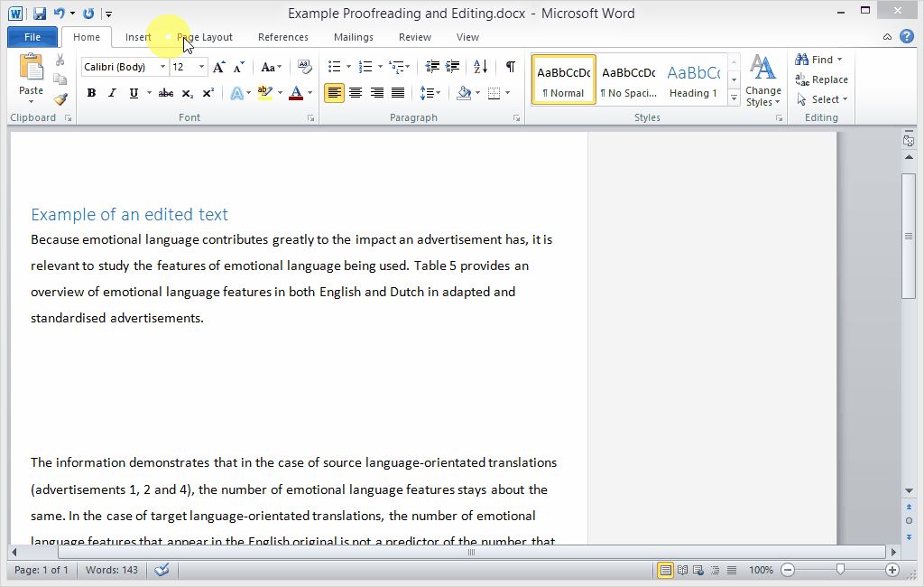
Task: Open the font name dropdown
Action: (x=163, y=67)
